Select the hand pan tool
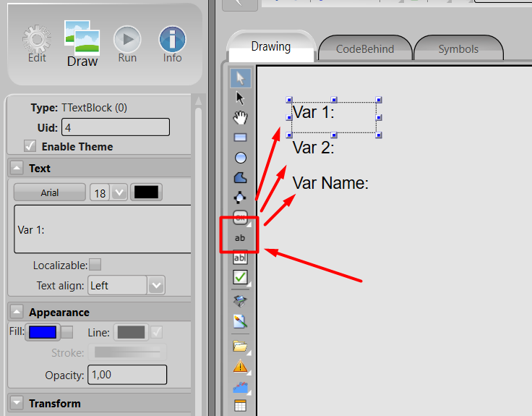This screenshot has width=532, height=416. coord(241,117)
